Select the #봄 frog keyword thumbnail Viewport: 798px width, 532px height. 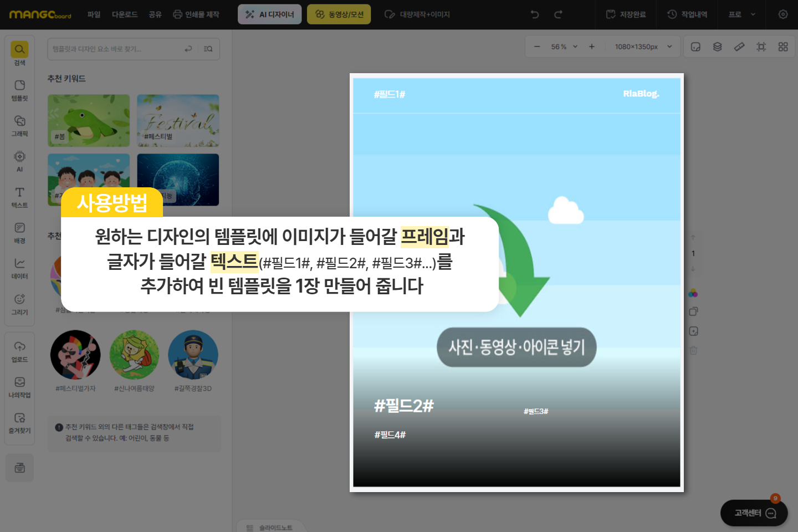[89, 120]
